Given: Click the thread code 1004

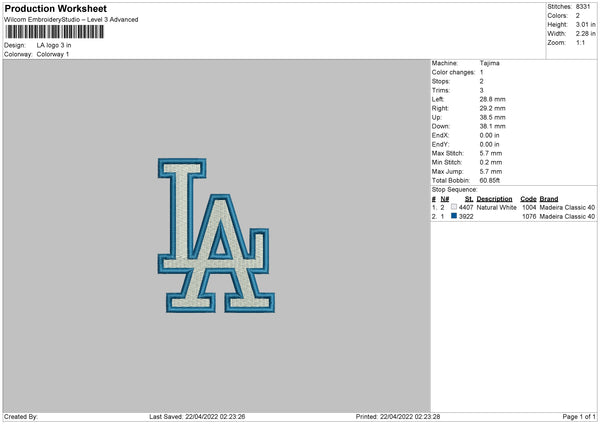Looking at the screenshot, I should pyautogui.click(x=529, y=207).
